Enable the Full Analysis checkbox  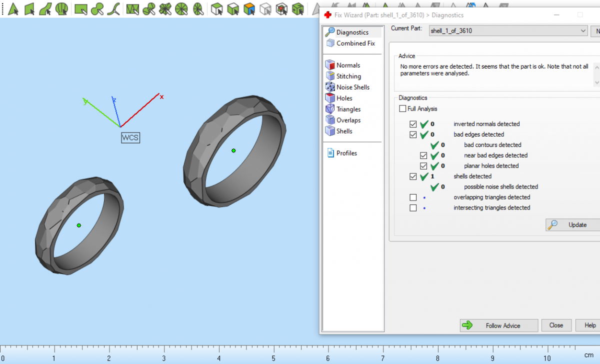click(x=403, y=108)
